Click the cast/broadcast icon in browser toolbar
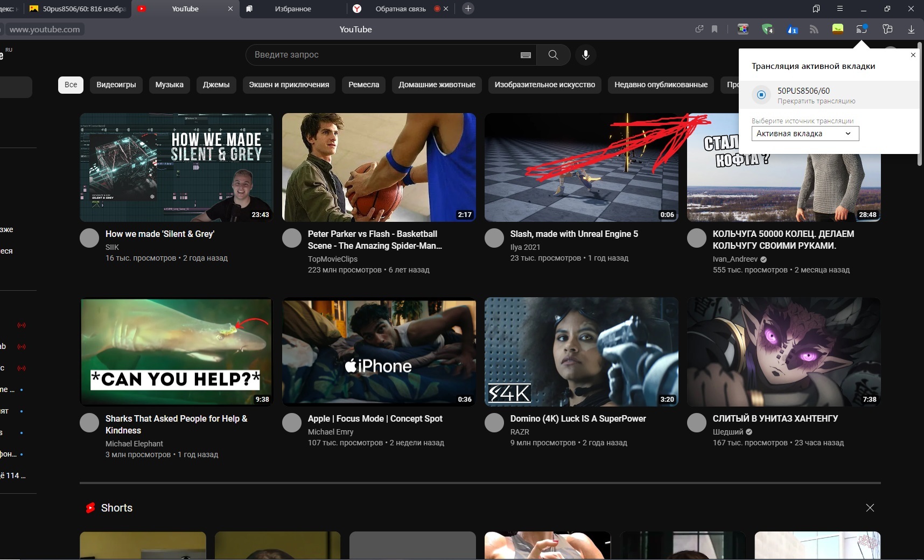The height and width of the screenshot is (560, 924). pyautogui.click(x=862, y=29)
